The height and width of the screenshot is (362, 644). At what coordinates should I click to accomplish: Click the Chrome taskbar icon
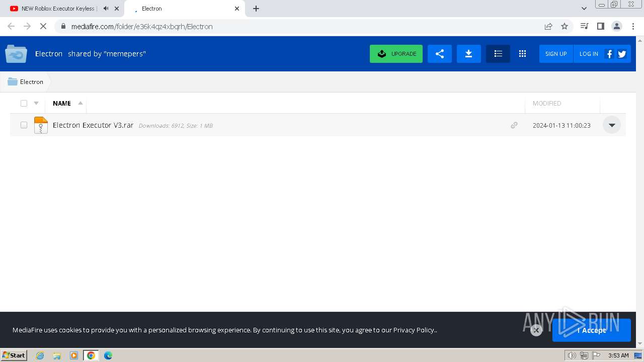click(91, 355)
